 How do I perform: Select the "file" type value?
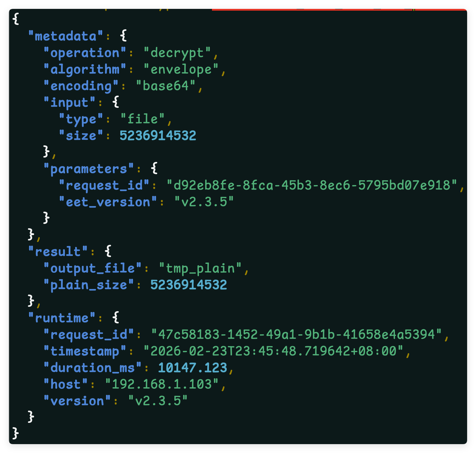[142, 119]
